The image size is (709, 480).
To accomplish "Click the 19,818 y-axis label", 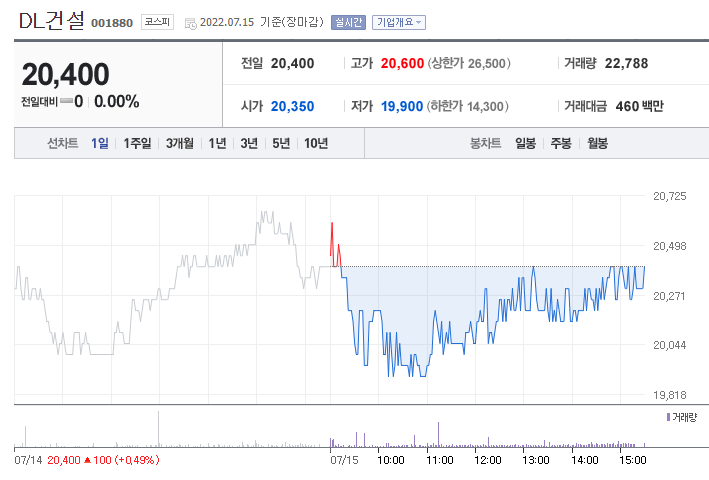I will pos(670,395).
